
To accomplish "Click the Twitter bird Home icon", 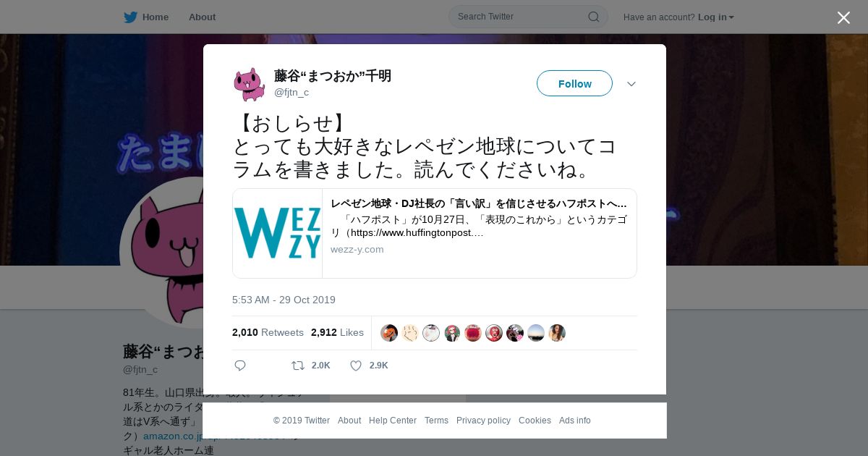I will click(130, 17).
